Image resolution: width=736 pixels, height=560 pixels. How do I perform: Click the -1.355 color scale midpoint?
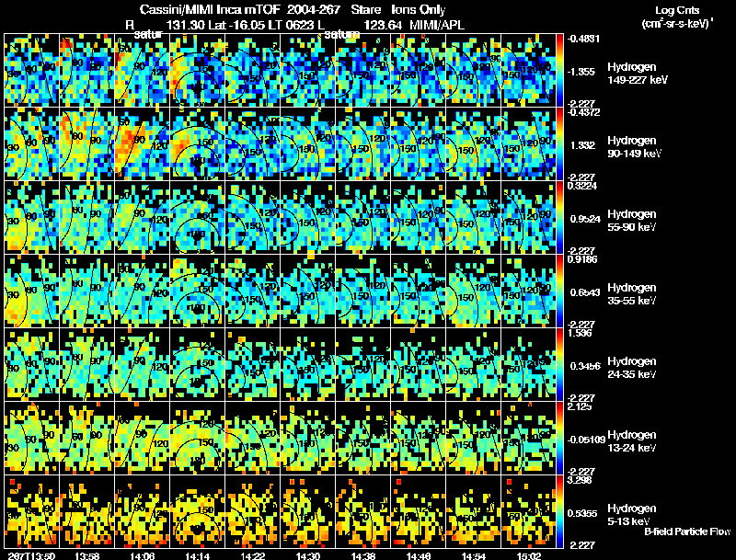point(581,72)
